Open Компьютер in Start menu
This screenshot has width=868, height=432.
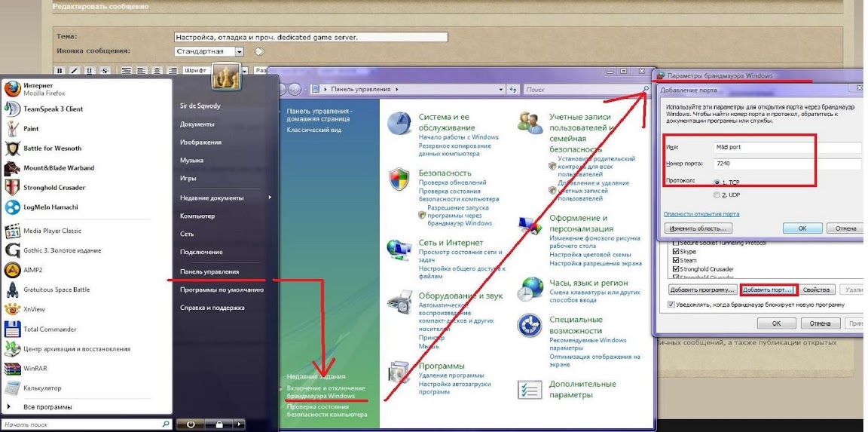197,216
